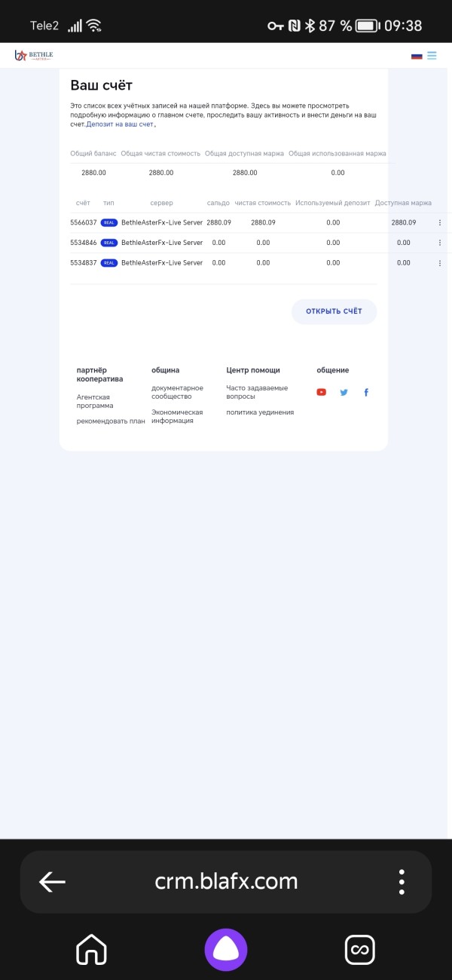Open options for account 5534846
This screenshot has height=980, width=452.
tap(440, 243)
